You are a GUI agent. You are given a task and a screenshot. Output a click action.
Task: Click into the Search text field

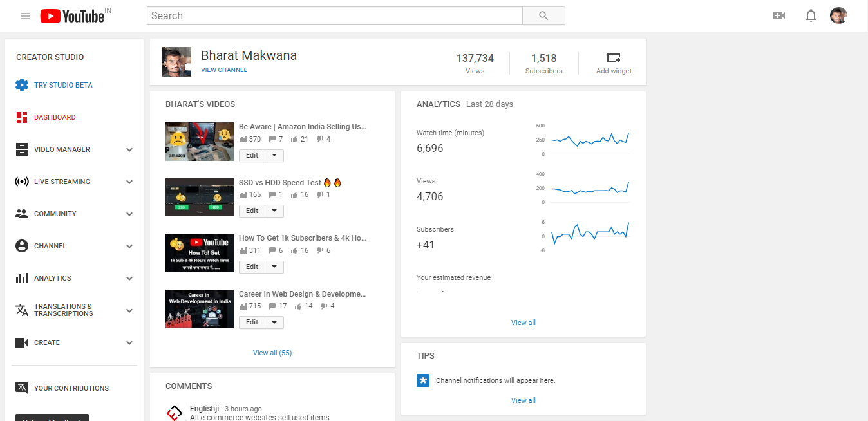[x=334, y=16]
